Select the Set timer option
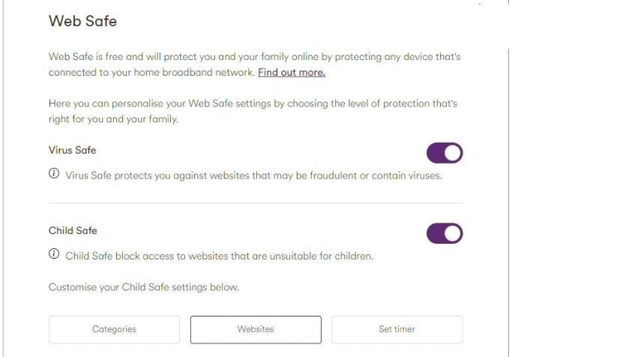Viewport: 644px width, 357px height. click(x=397, y=329)
